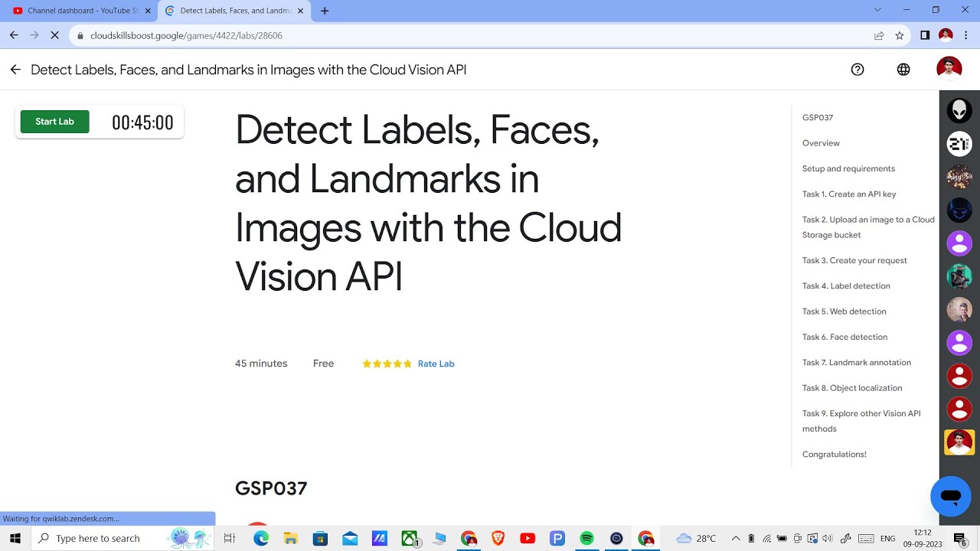The image size is (980, 551).
Task: Click the five-star rating icons
Action: (x=387, y=364)
